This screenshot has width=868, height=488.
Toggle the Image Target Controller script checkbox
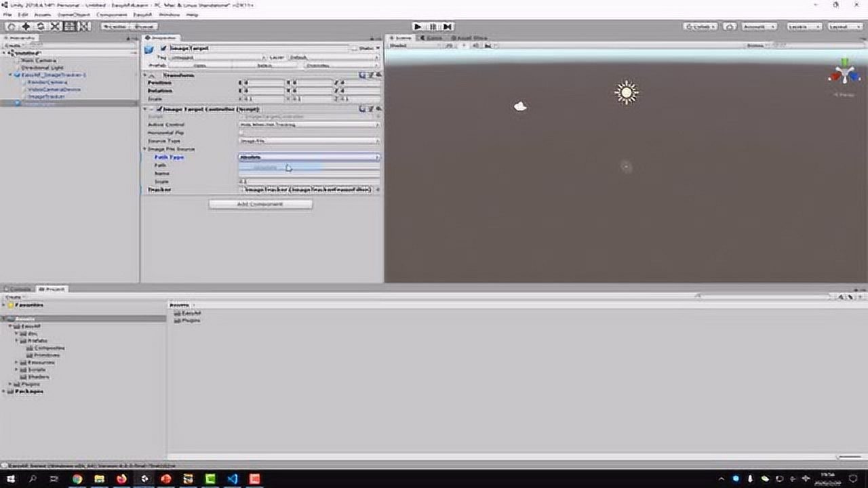(x=159, y=108)
